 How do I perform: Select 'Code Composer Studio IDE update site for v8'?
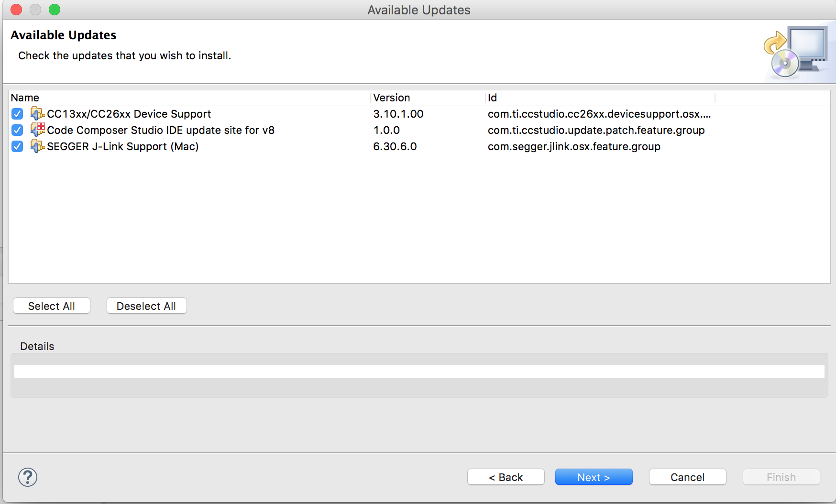point(161,130)
